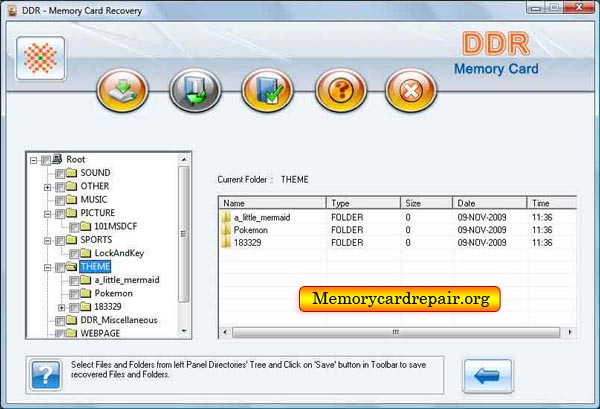Image resolution: width=600 pixels, height=409 pixels.
Task: Click the orange Exit X toolbar button
Action: (411, 90)
